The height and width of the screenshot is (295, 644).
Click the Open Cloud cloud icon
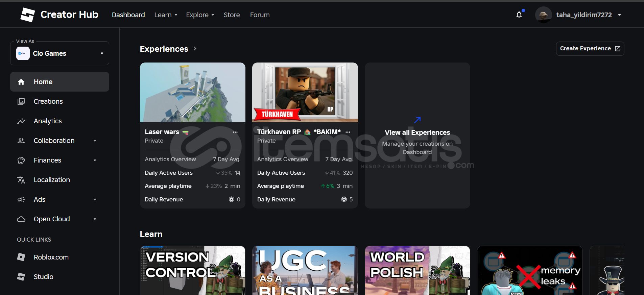click(x=21, y=219)
